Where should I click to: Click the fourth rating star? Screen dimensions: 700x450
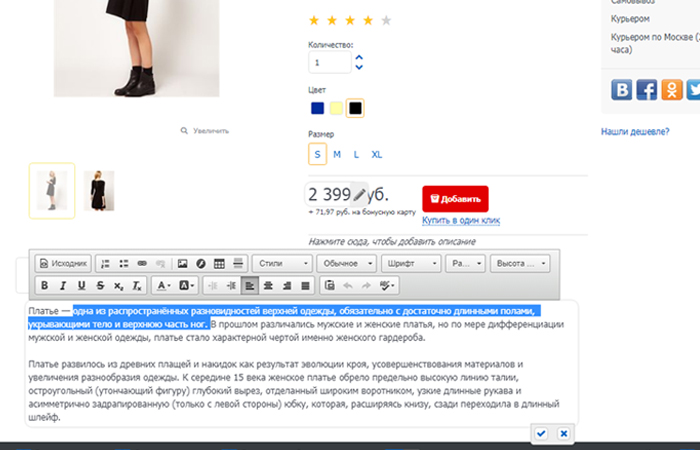tap(368, 21)
